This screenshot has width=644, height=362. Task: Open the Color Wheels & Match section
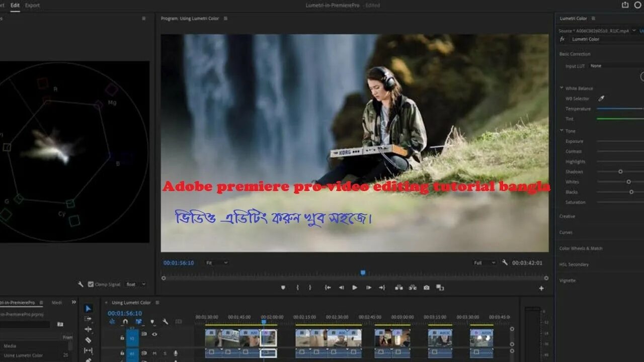581,248
